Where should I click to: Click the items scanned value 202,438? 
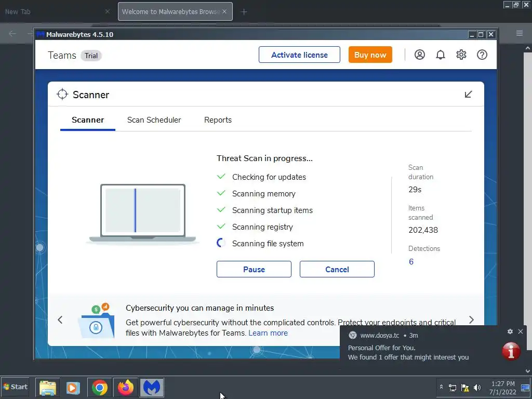423,230
